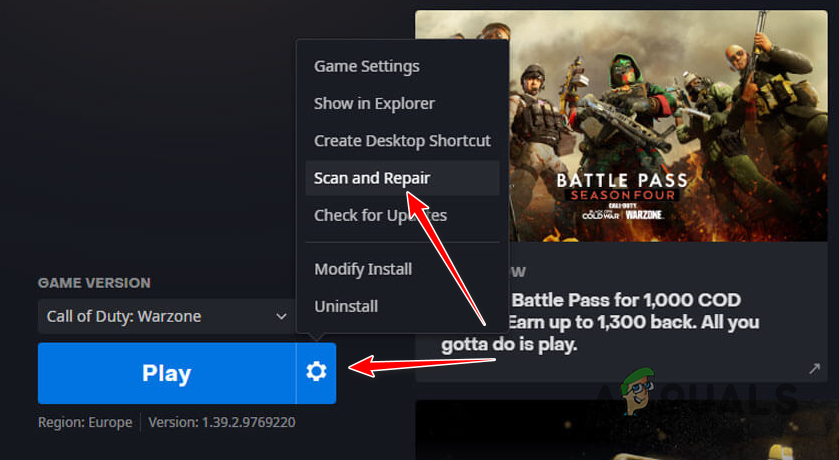Click the GAME VERSION label
This screenshot has height=460, width=839.
click(x=94, y=283)
